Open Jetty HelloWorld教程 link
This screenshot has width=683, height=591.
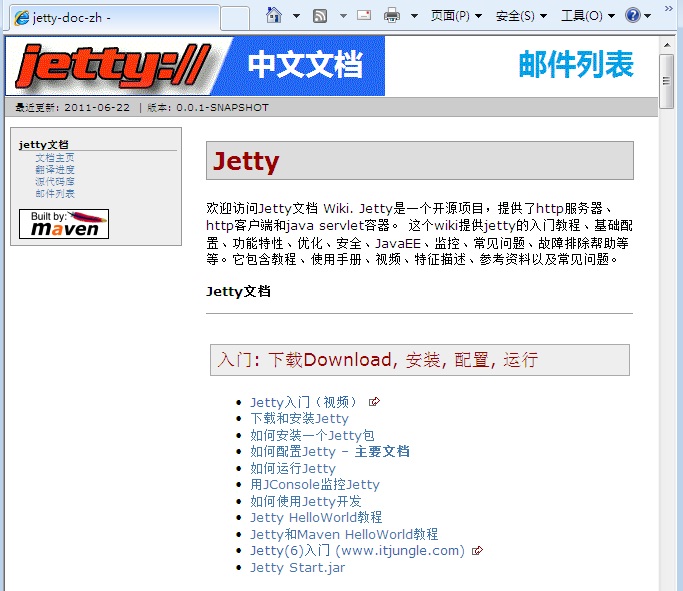(316, 518)
